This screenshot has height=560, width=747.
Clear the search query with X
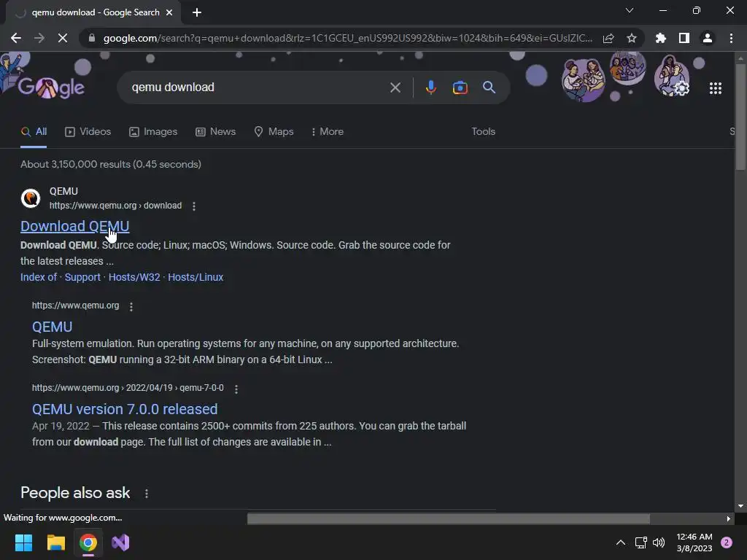[x=395, y=87]
